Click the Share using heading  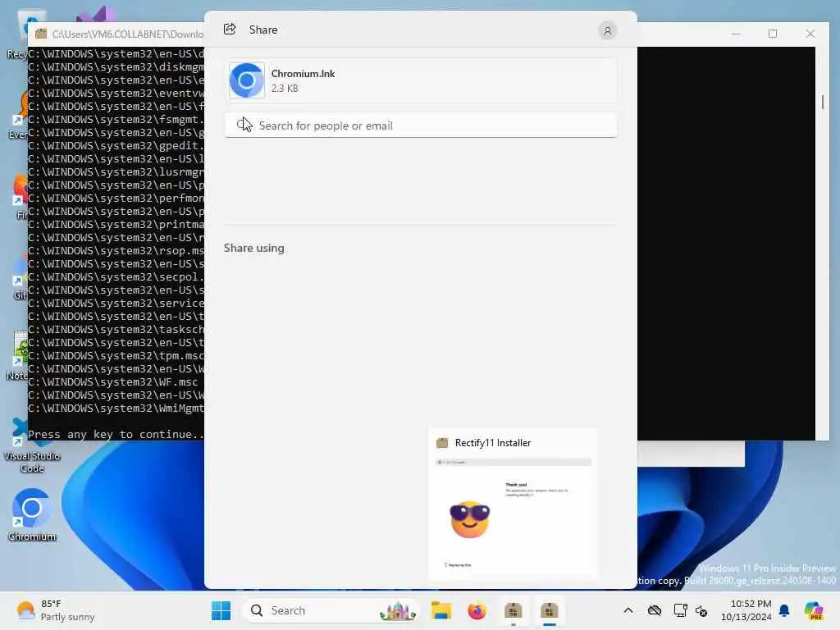[254, 248]
